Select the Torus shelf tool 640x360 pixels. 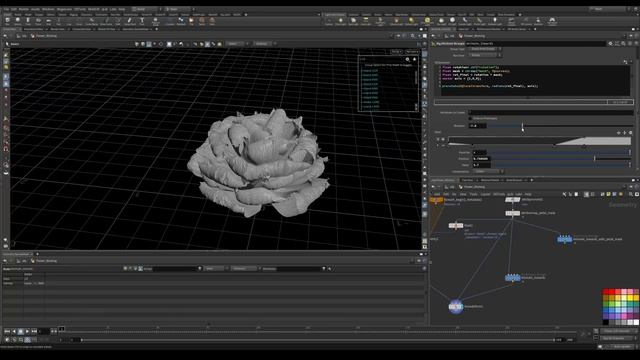pyautogui.click(x=38, y=21)
